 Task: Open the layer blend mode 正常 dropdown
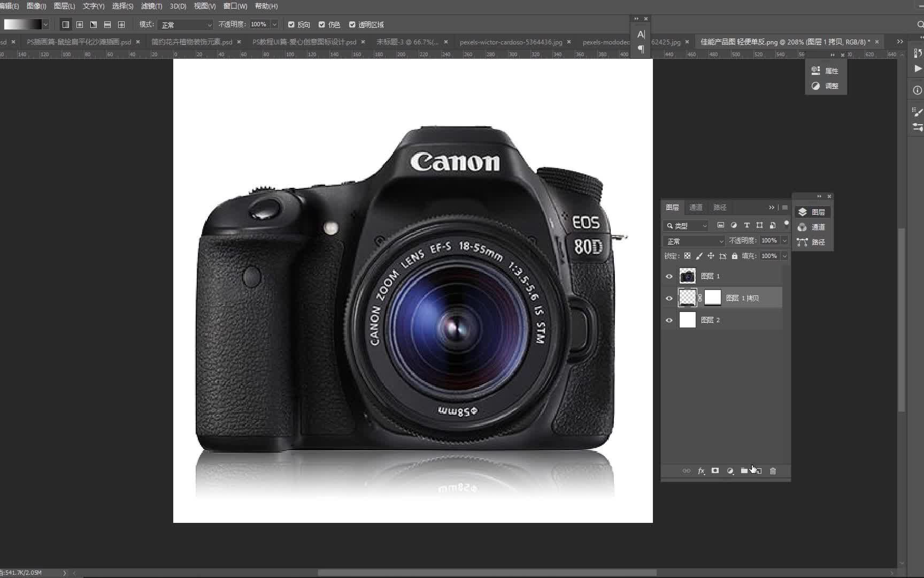point(694,241)
